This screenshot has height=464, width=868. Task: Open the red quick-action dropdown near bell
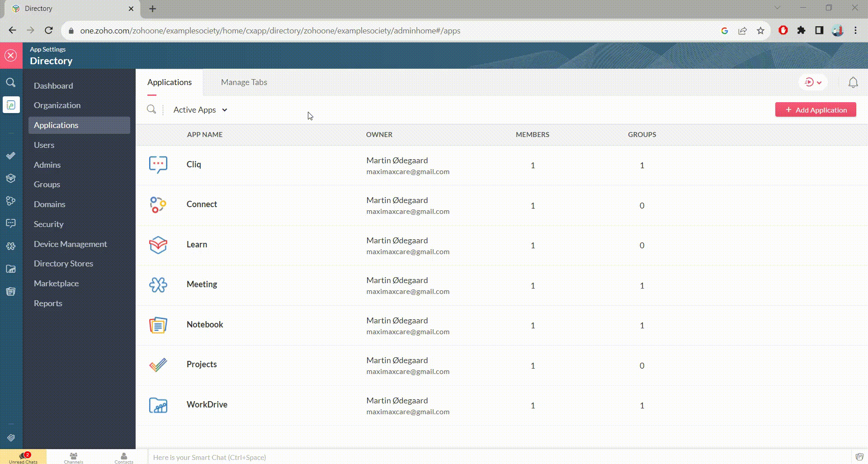tap(813, 82)
